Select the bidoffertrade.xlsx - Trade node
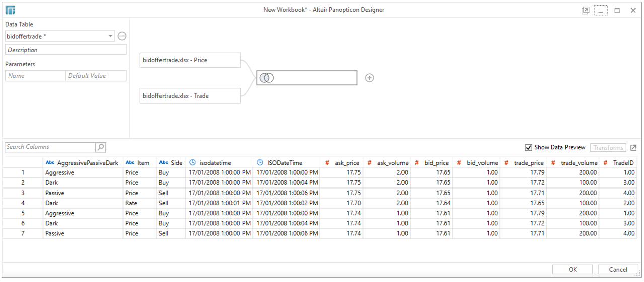 click(x=190, y=96)
